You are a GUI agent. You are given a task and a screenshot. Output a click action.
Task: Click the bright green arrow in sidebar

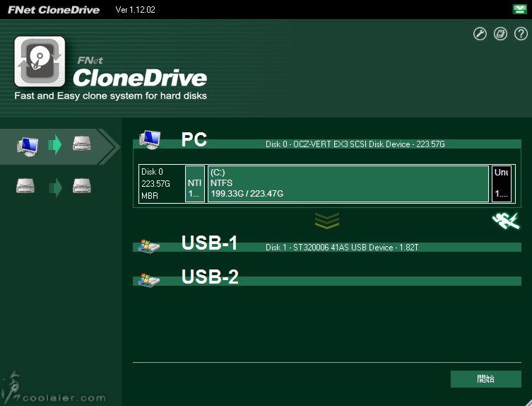(55, 145)
